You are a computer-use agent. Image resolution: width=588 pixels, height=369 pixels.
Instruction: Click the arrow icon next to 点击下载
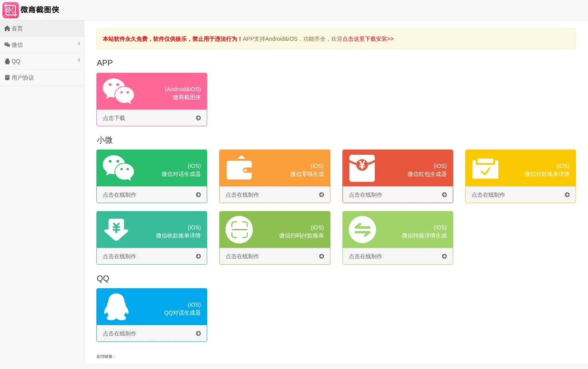[198, 118]
